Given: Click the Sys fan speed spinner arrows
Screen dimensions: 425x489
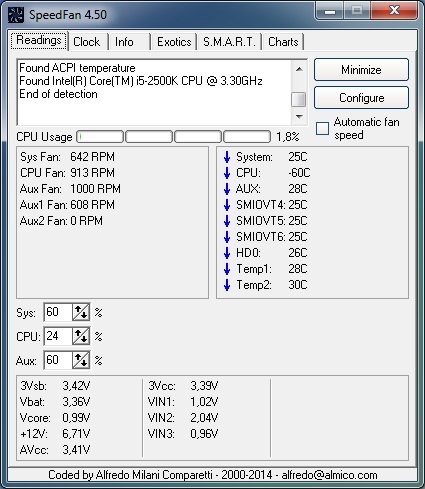Looking at the screenshot, I should [81, 312].
